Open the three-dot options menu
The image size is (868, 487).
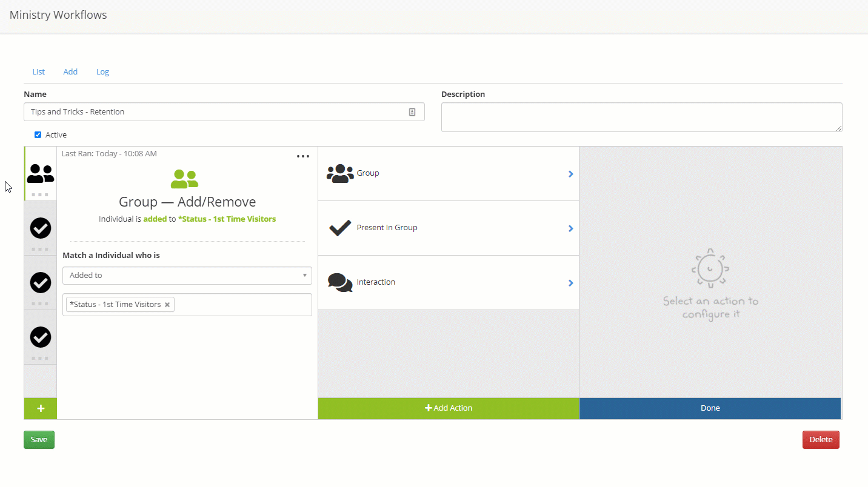[303, 156]
